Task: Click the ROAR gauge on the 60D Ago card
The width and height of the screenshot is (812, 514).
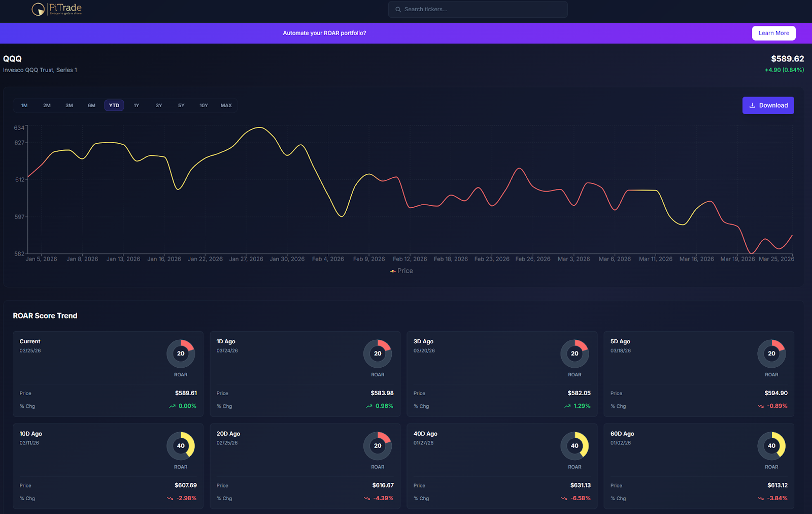Action: [x=771, y=446]
